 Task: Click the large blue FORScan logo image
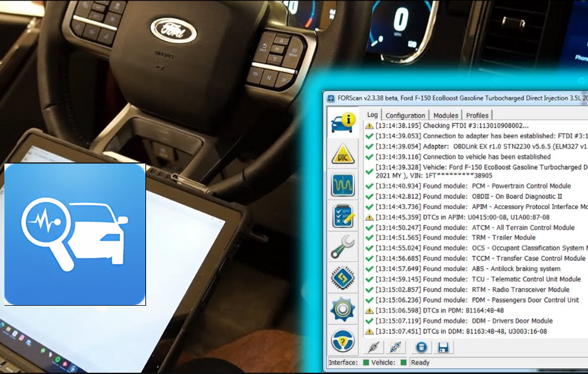pyautogui.click(x=75, y=234)
